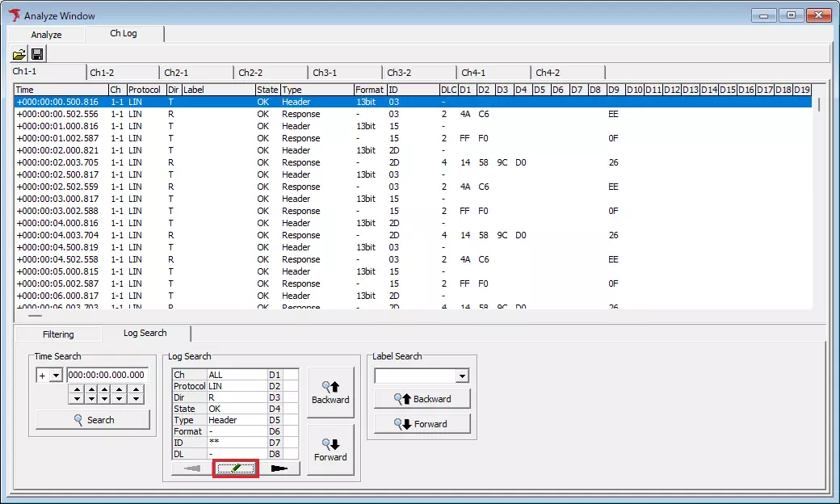Image resolution: width=840 pixels, height=504 pixels.
Task: Click the green pen edit condition button
Action: [236, 468]
